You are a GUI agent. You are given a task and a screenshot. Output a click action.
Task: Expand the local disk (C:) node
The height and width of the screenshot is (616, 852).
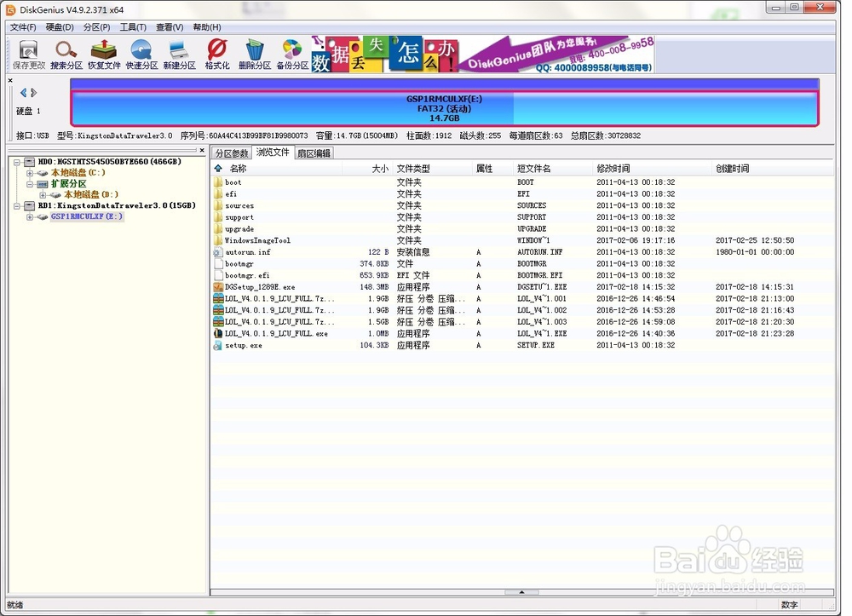point(30,173)
